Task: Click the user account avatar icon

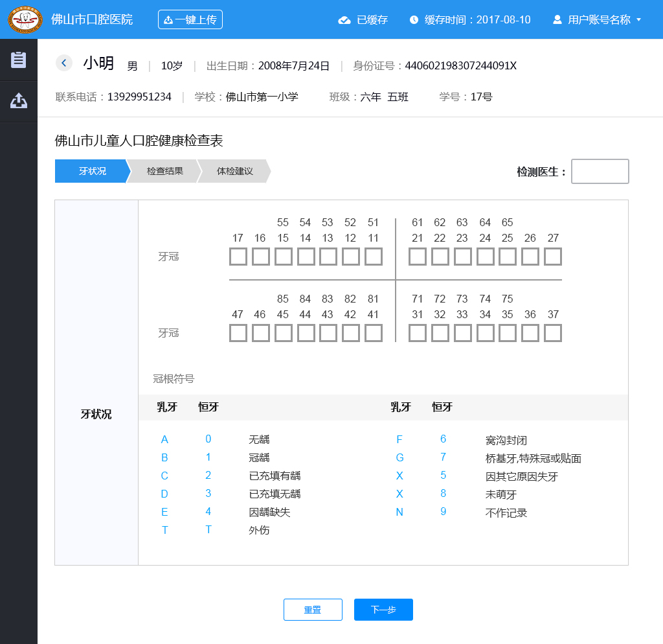Action: (557, 20)
